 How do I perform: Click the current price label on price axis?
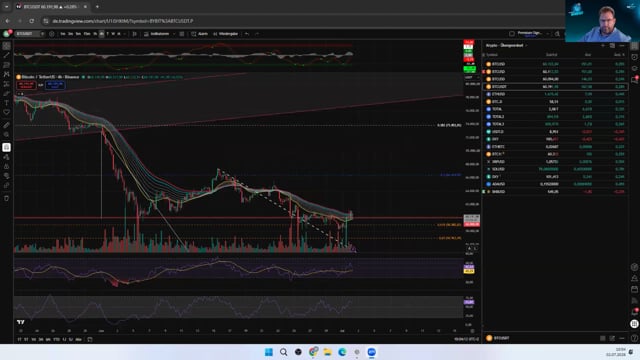[471, 218]
